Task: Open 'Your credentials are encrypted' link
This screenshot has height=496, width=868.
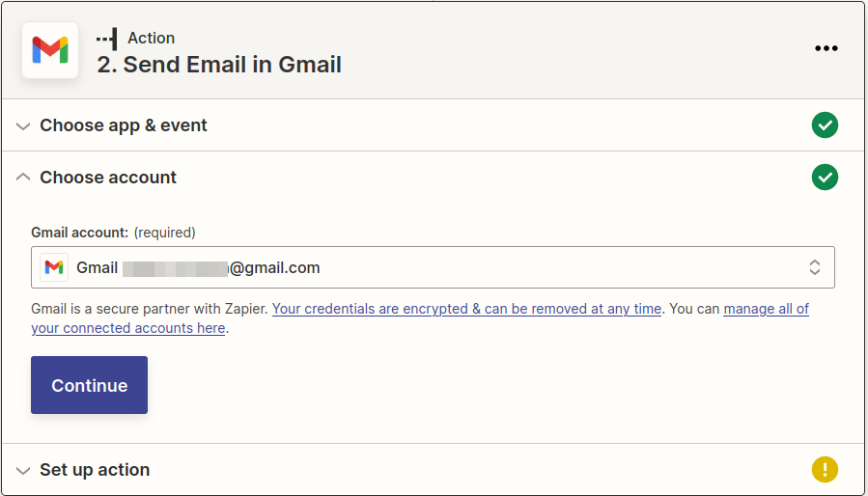Action: click(466, 309)
